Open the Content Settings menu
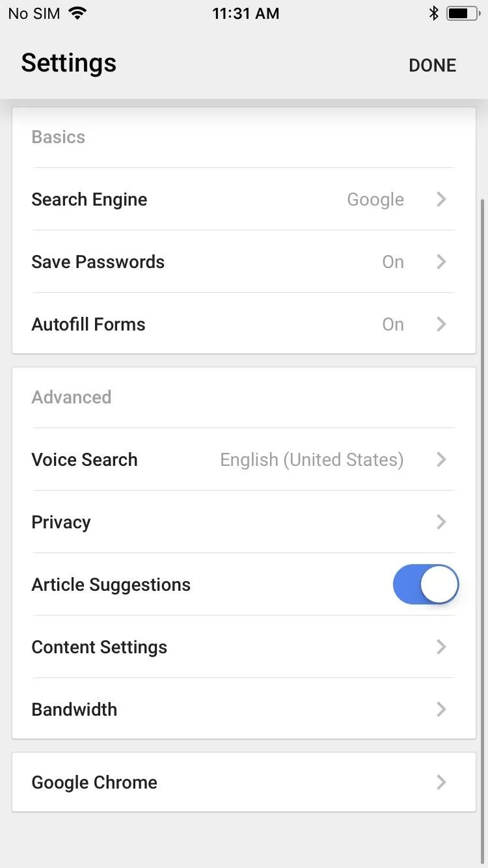Image resolution: width=488 pixels, height=868 pixels. pos(244,647)
